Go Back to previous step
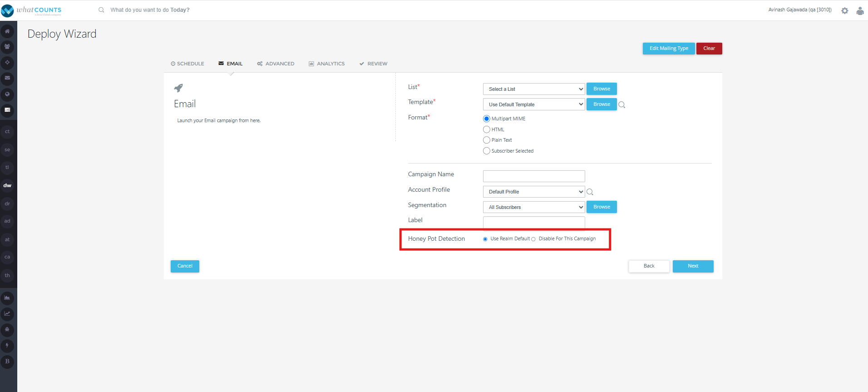This screenshot has height=392, width=868. (x=649, y=266)
